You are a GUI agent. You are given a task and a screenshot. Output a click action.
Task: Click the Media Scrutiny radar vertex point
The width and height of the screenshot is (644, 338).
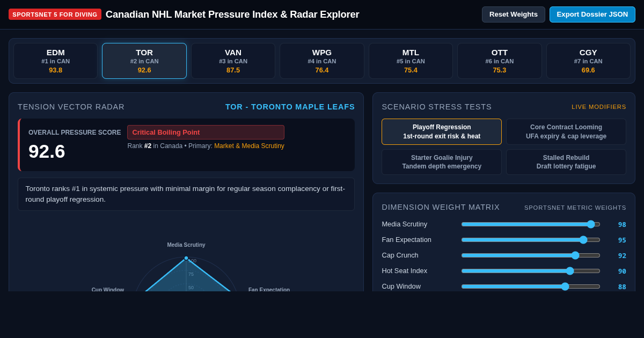click(x=186, y=258)
